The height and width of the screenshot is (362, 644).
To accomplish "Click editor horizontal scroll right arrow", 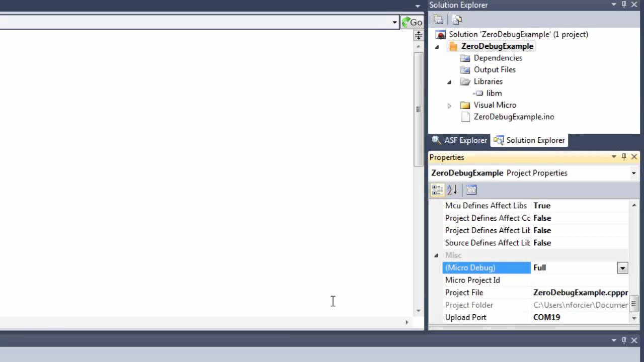I will point(407,322).
